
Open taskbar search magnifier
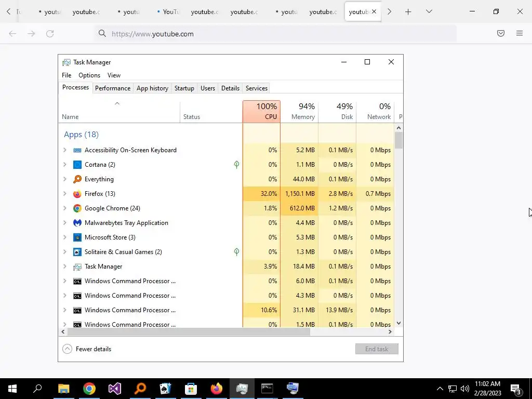coord(37,389)
